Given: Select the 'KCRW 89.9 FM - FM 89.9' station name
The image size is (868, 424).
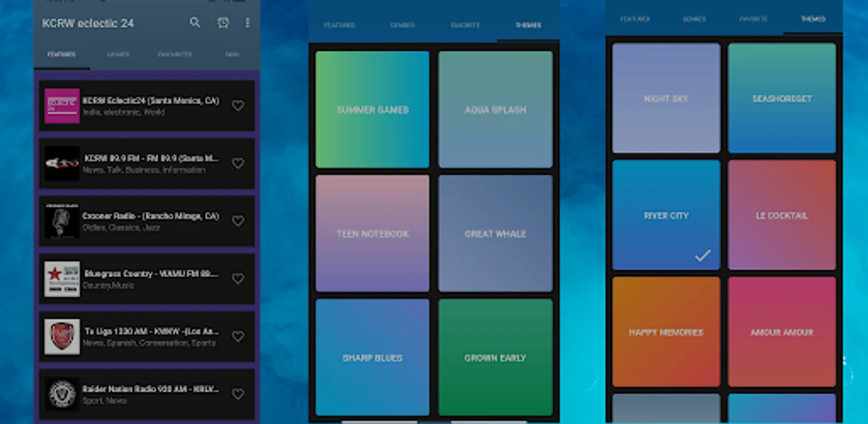Looking at the screenshot, I should point(151,158).
